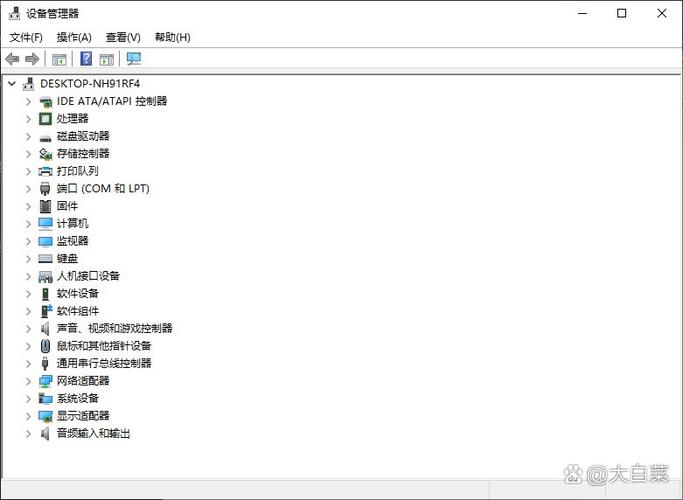Expand the 打印队列 category
The image size is (683, 500).
click(x=29, y=171)
